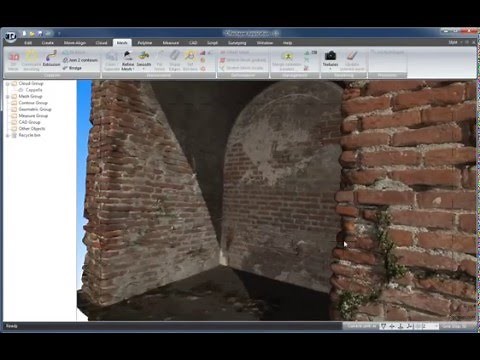Click the Open folder quick-access icon
Screen dimensions: 480x360
pyautogui.click(x=32, y=33)
